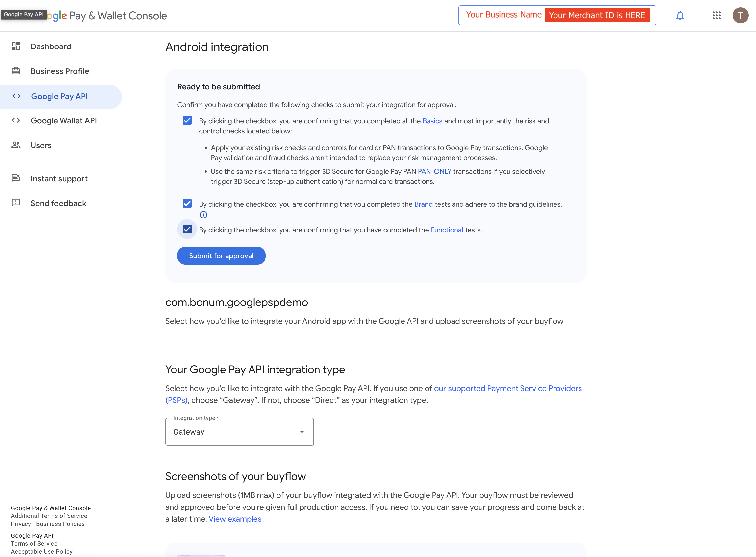This screenshot has height=557, width=756.
Task: Click the Submit for approval button
Action: point(221,256)
